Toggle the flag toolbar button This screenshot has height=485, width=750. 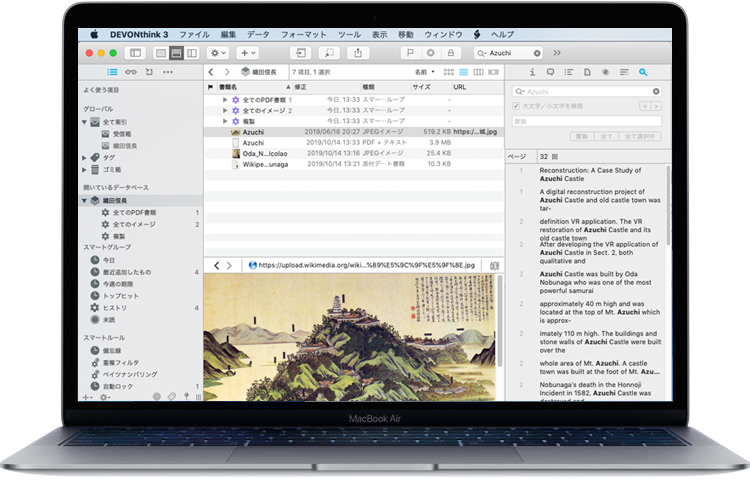point(410,53)
